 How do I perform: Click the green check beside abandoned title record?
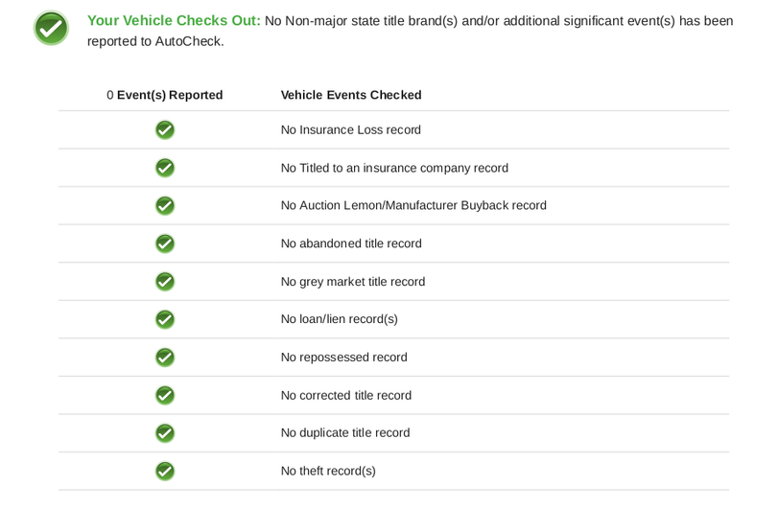pyautogui.click(x=165, y=243)
